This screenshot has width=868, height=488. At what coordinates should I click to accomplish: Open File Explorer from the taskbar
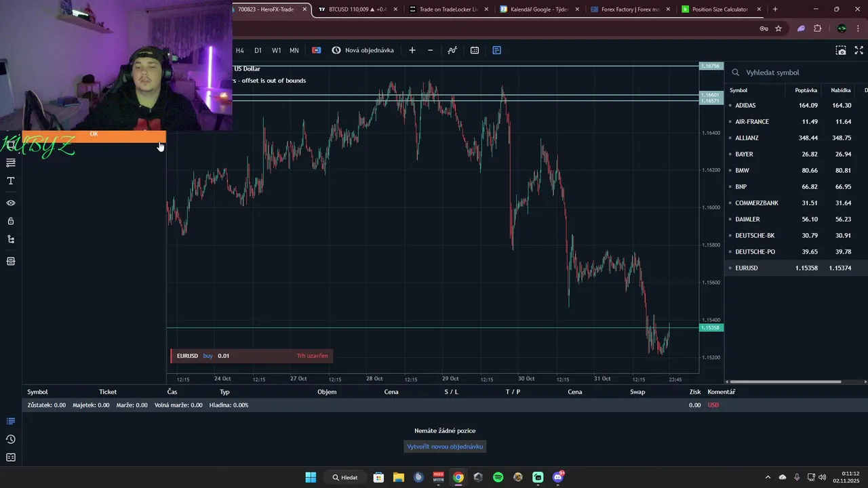pyautogui.click(x=399, y=477)
